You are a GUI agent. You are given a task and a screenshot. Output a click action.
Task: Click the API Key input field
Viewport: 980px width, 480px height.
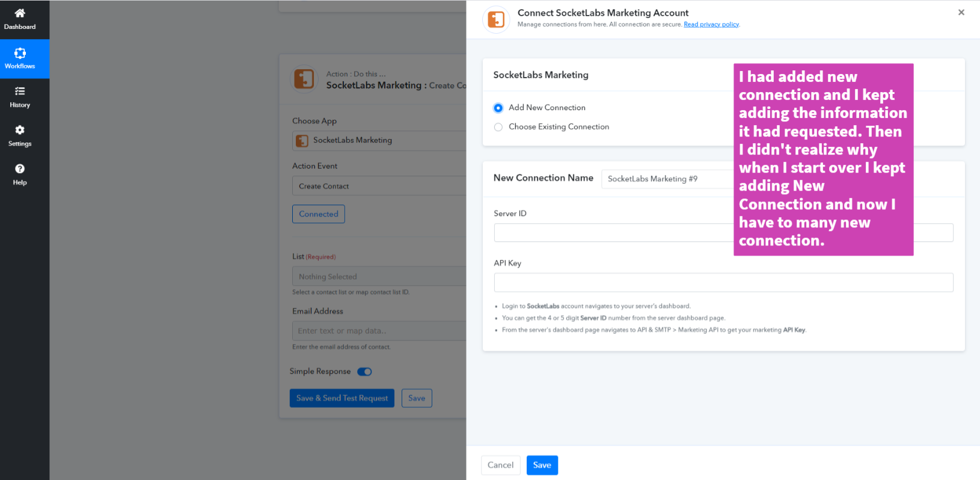724,283
